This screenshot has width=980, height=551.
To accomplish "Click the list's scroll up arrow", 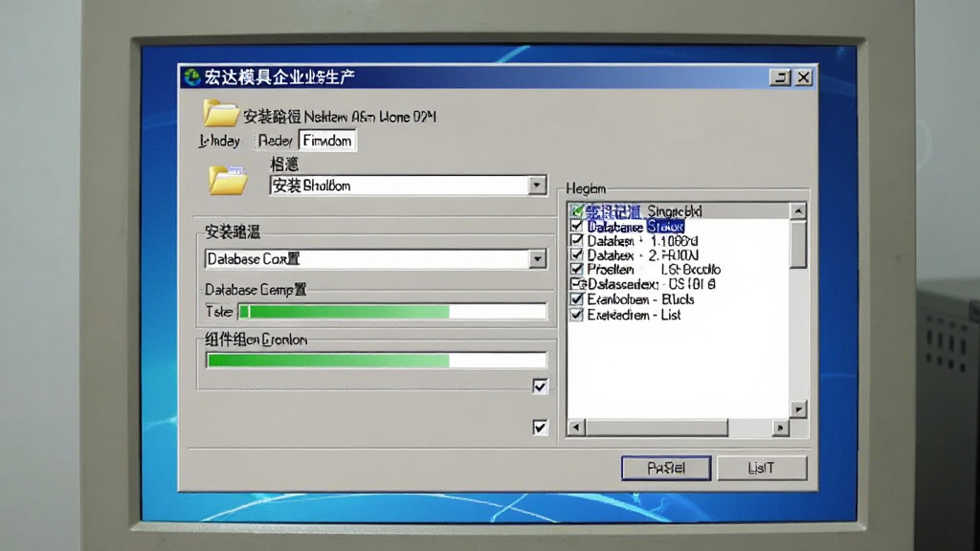I will pyautogui.click(x=798, y=211).
